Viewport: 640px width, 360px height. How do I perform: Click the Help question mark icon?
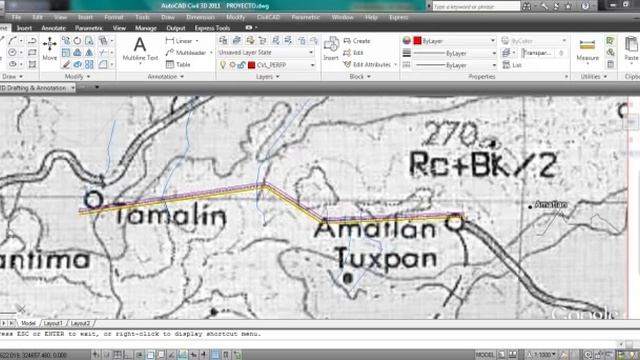pyautogui.click(x=585, y=6)
